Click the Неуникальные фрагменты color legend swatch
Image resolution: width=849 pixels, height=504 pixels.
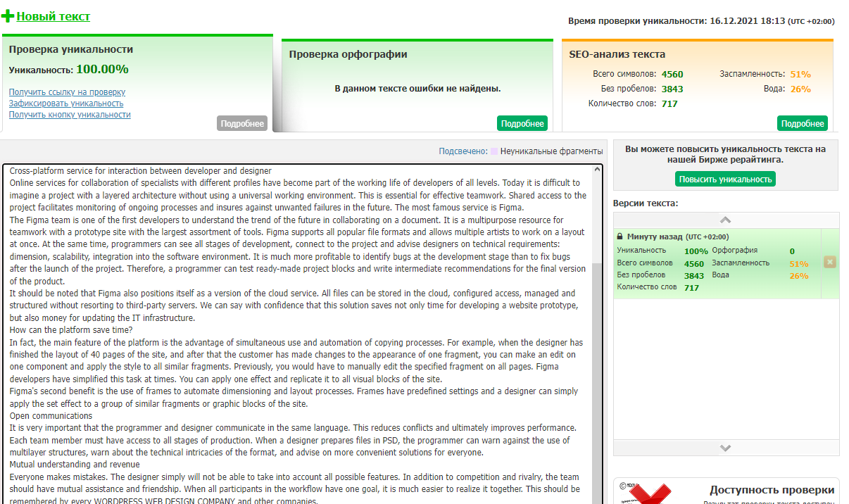(494, 151)
